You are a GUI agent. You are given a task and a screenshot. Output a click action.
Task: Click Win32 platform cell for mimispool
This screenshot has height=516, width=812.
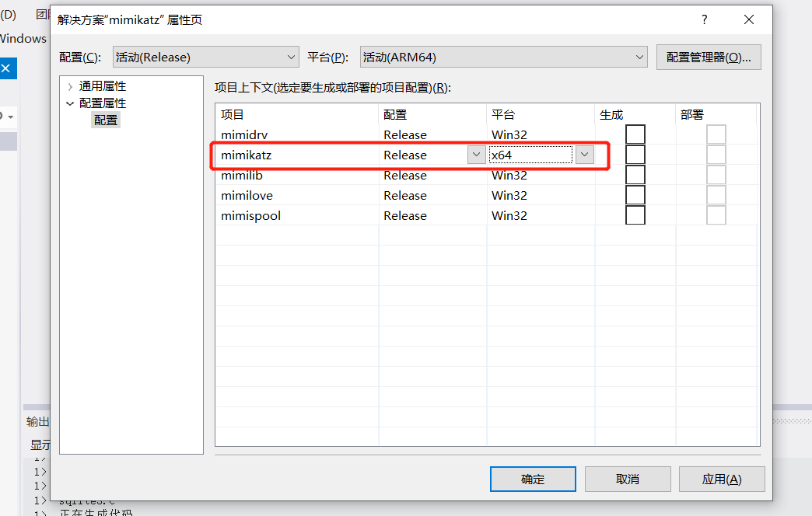click(x=541, y=215)
